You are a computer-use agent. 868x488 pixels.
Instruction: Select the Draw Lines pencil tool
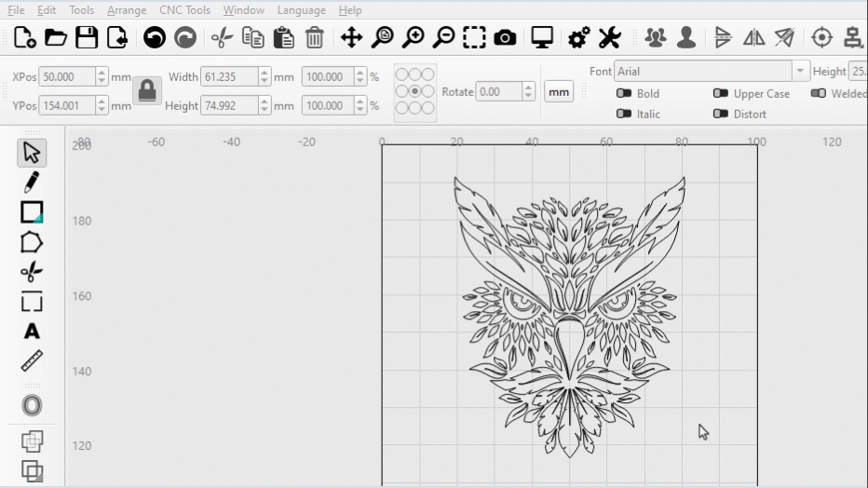click(32, 182)
